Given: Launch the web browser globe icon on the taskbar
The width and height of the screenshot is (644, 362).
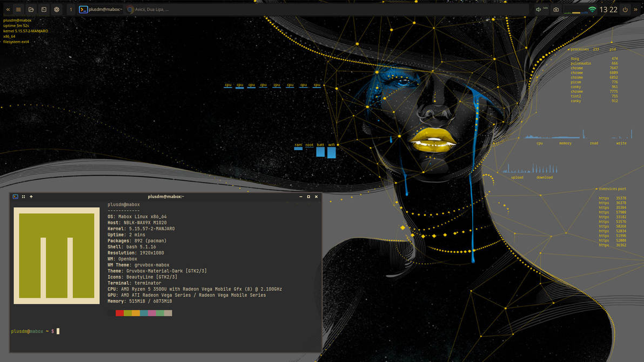Looking at the screenshot, I should [56, 9].
